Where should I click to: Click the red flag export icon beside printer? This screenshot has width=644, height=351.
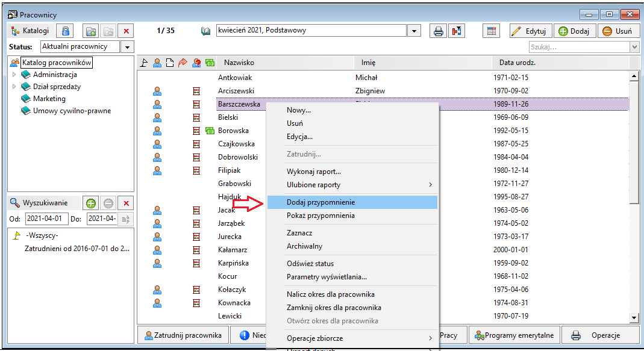coord(457,31)
